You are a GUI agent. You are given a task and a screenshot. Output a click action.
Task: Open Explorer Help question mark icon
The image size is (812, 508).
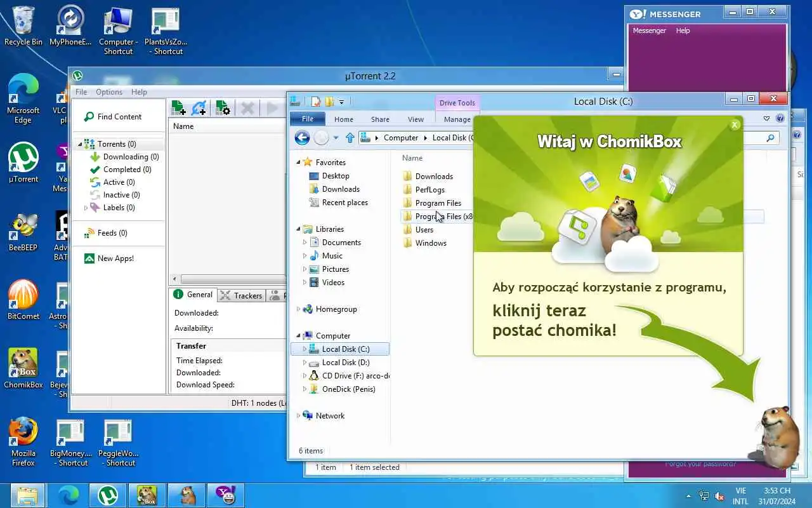coord(780,119)
